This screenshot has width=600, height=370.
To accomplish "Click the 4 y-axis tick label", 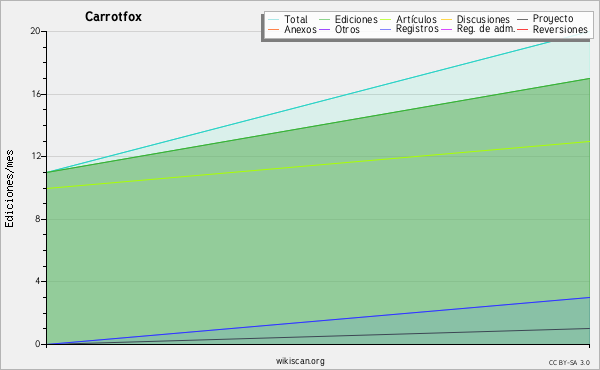I will pyautogui.click(x=38, y=281).
